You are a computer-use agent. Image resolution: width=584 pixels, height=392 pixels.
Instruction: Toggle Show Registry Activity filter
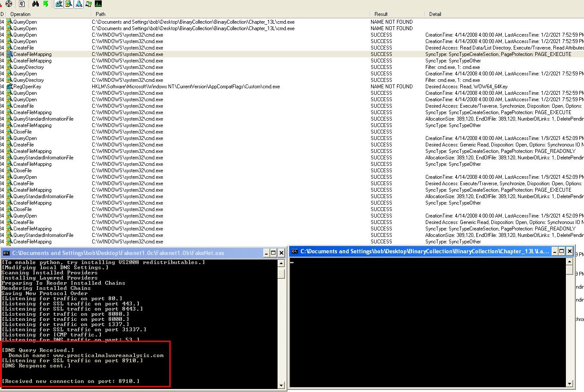tap(59, 4)
